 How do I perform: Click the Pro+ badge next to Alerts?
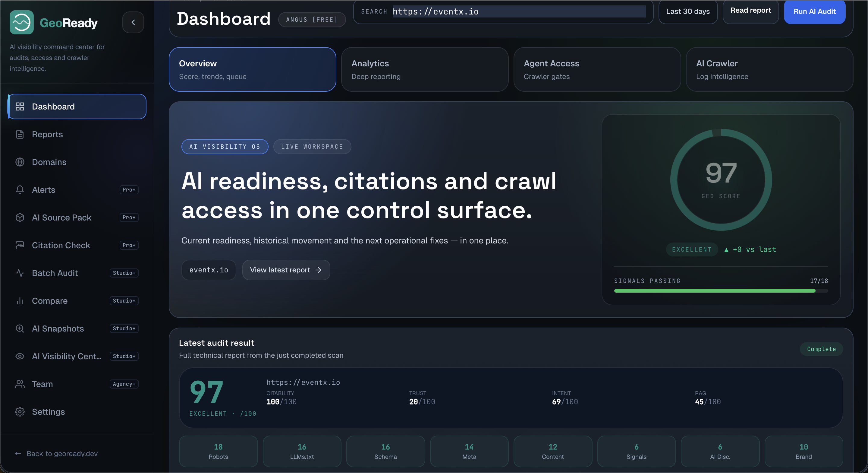129,190
